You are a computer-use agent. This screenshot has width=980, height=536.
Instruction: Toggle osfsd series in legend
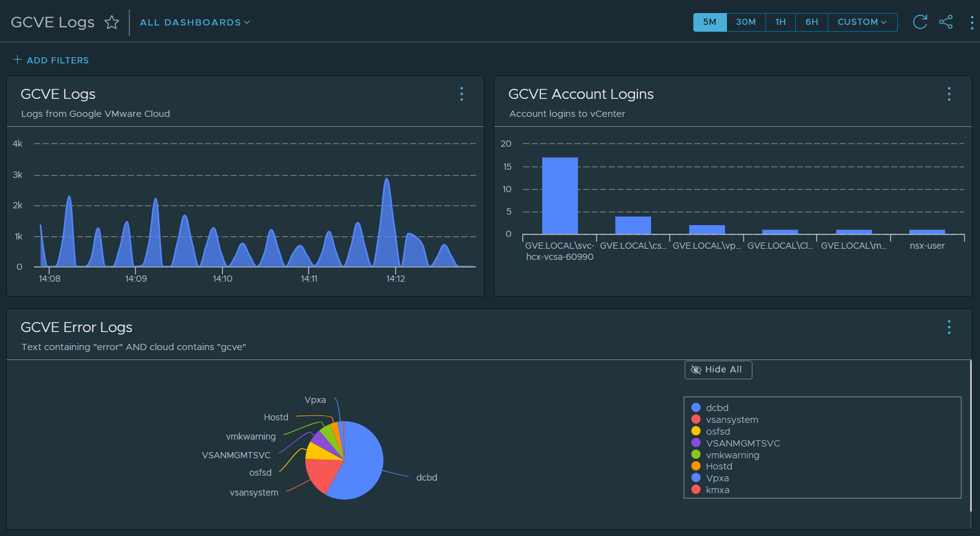711,432
